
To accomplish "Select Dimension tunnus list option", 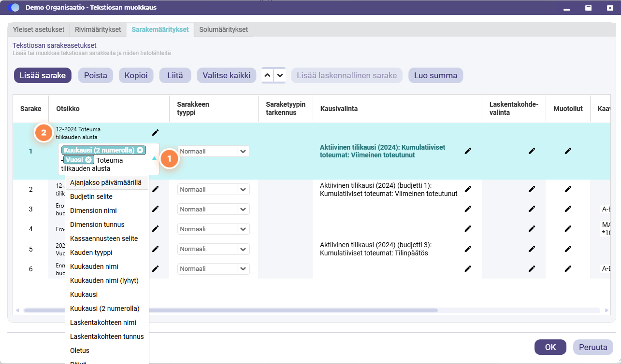I will click(x=107, y=224).
